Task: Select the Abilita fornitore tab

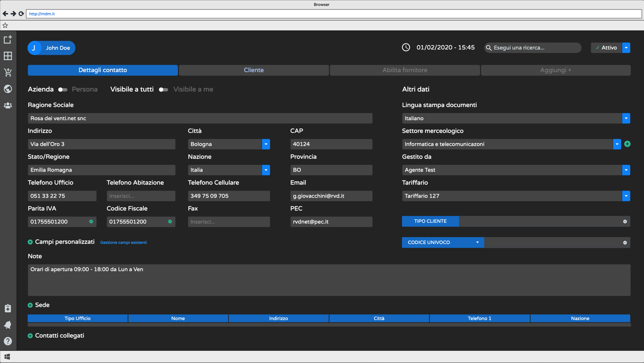Action: point(405,70)
